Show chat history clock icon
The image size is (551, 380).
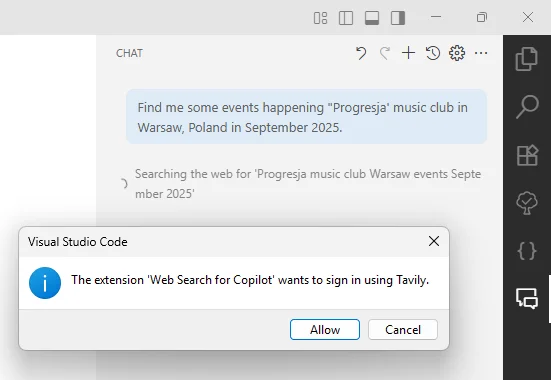(x=433, y=53)
